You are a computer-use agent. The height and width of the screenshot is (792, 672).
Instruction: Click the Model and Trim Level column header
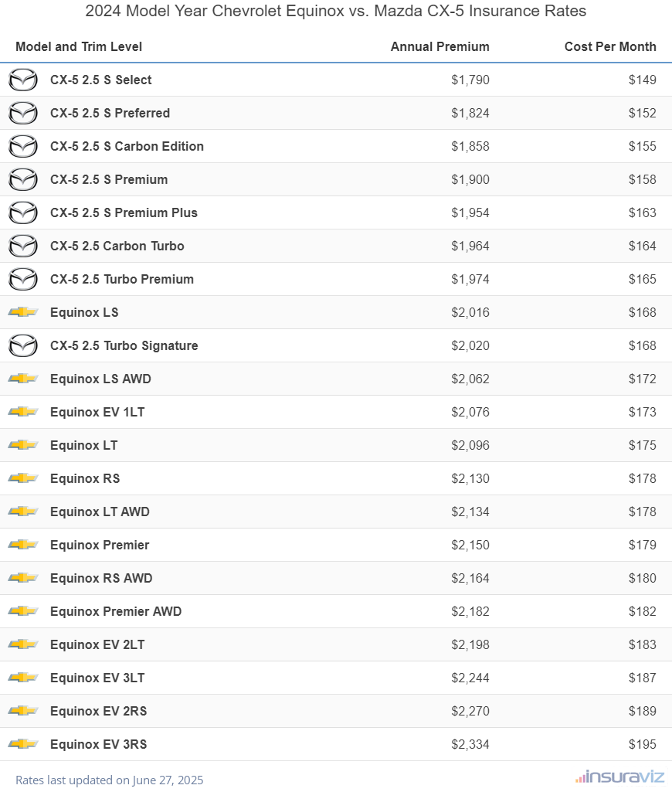point(79,46)
